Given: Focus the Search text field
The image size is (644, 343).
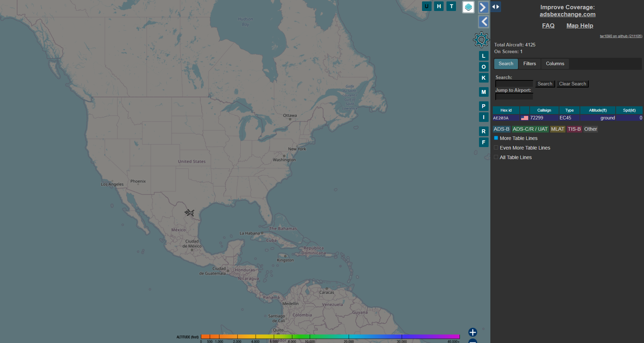Looking at the screenshot, I should pos(514,84).
